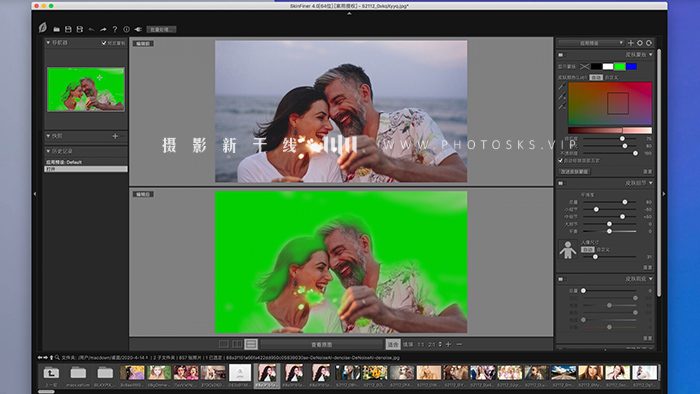The width and height of the screenshot is (700, 394).
Task: Click the portrait size person icon
Action: 567,250
